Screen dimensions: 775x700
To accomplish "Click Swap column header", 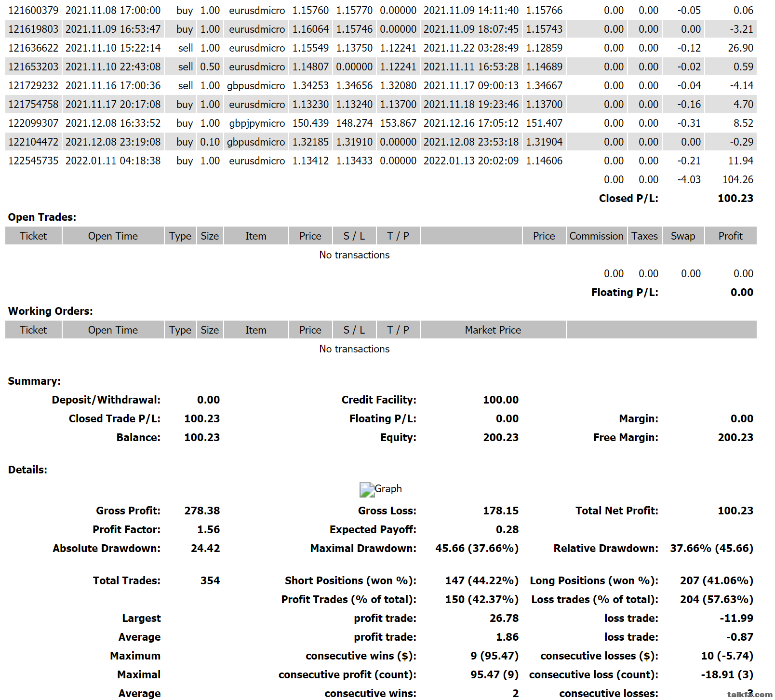I will coord(683,236).
